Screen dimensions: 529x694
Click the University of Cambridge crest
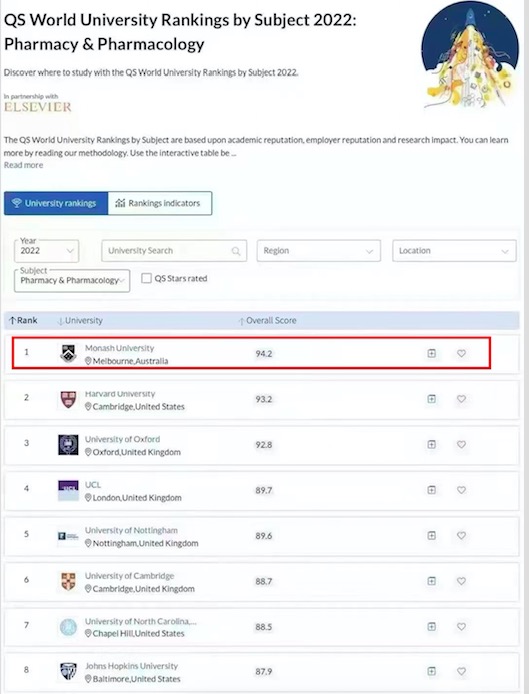pyautogui.click(x=68, y=581)
